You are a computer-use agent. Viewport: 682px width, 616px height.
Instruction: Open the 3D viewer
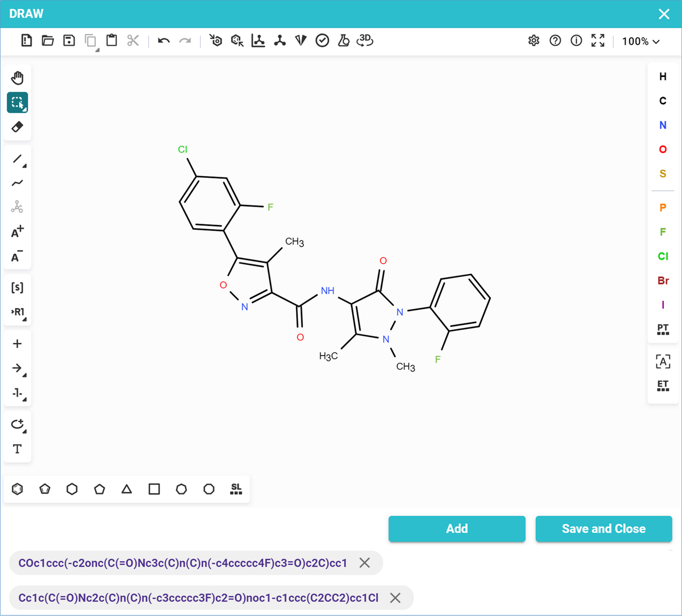tap(365, 40)
